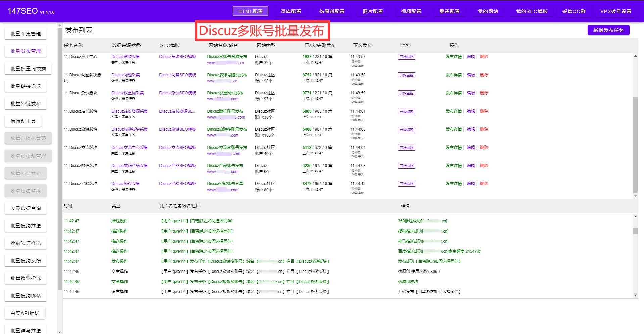Start monitoring for 11.Discuz旅游版块 task
The image size is (644, 334).
[406, 130]
